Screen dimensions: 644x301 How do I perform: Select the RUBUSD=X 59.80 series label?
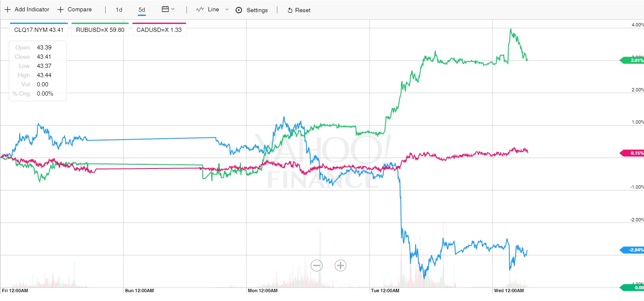click(x=100, y=30)
